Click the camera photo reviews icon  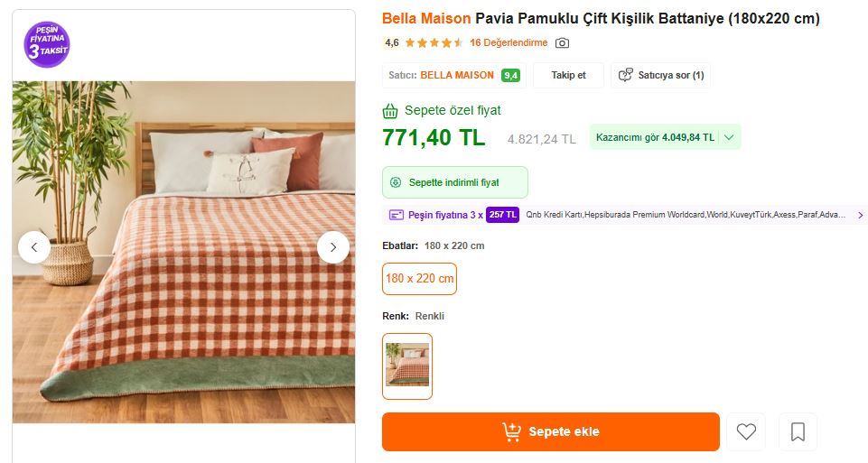tap(562, 43)
